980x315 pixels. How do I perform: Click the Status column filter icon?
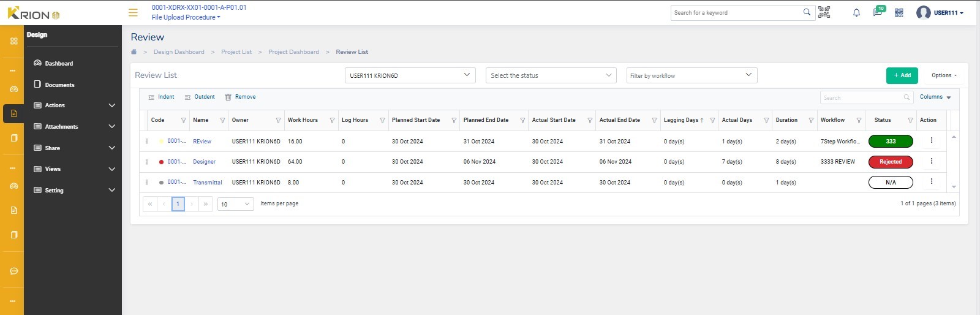pos(910,121)
